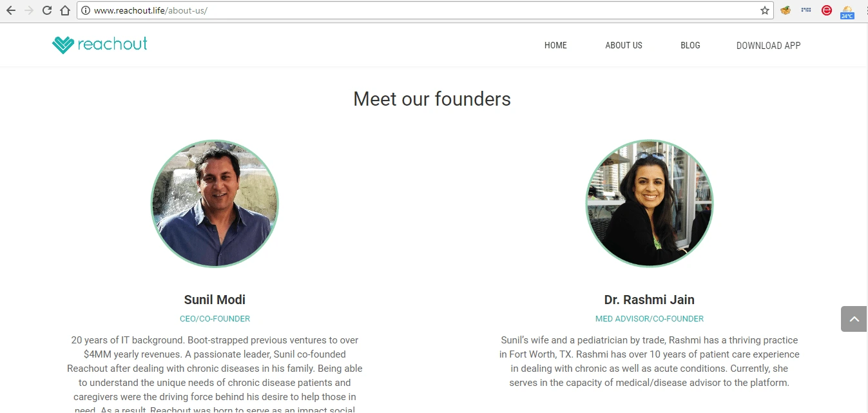
Task: Open the weather extension showing 24°C
Action: (x=846, y=10)
